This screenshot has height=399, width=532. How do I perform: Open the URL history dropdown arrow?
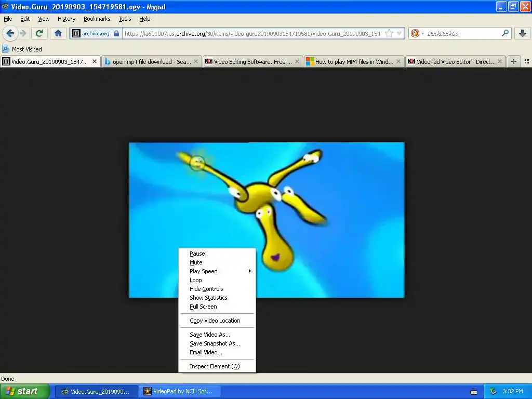(400, 33)
